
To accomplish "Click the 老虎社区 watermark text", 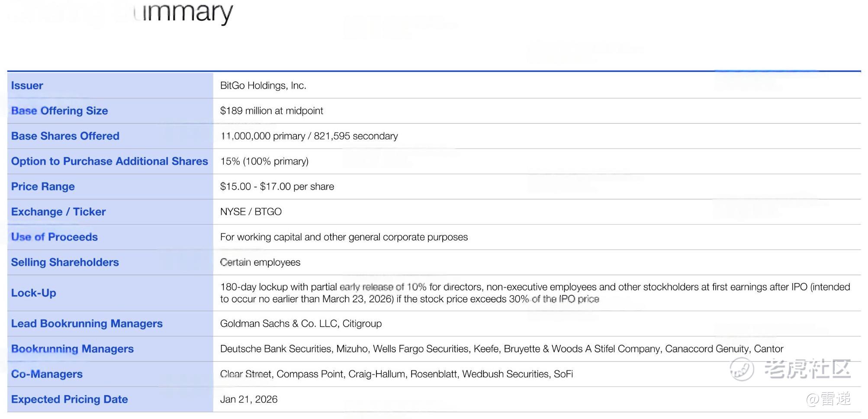I will click(x=807, y=368).
